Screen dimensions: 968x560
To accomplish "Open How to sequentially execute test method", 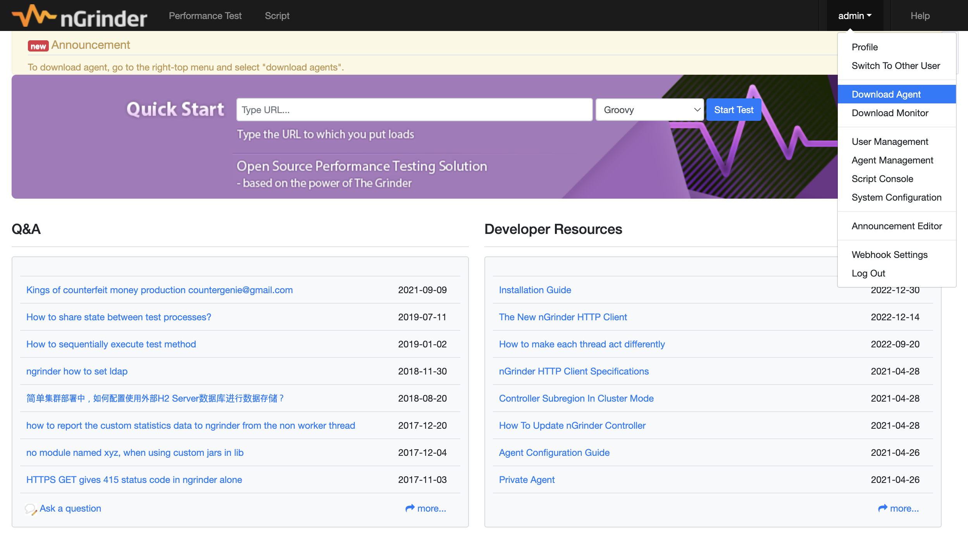I will (x=111, y=344).
